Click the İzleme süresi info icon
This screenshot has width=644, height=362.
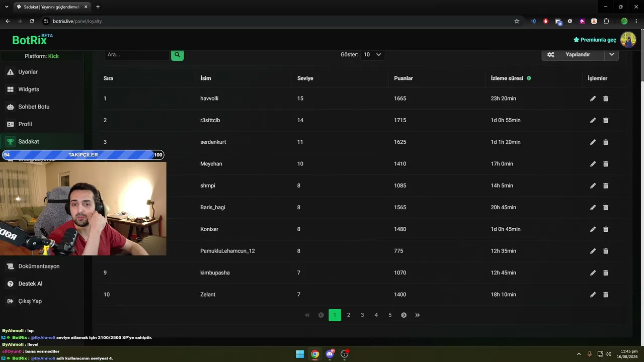tap(529, 78)
